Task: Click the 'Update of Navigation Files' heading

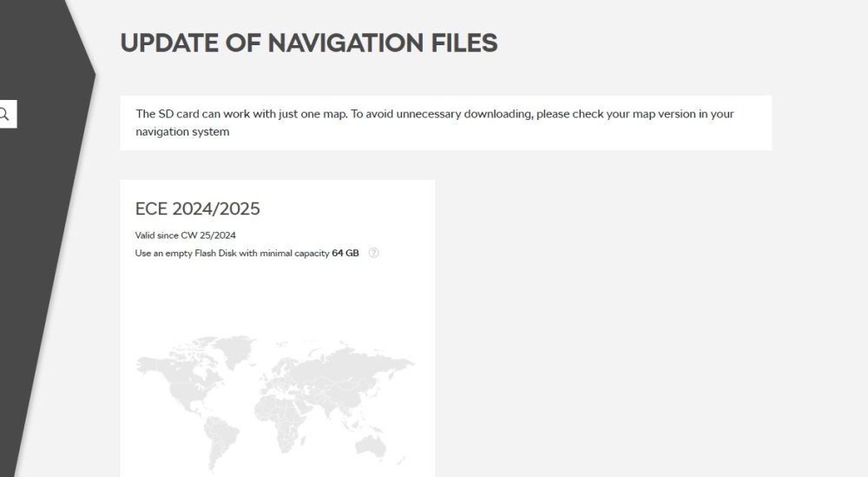Action: (x=309, y=43)
